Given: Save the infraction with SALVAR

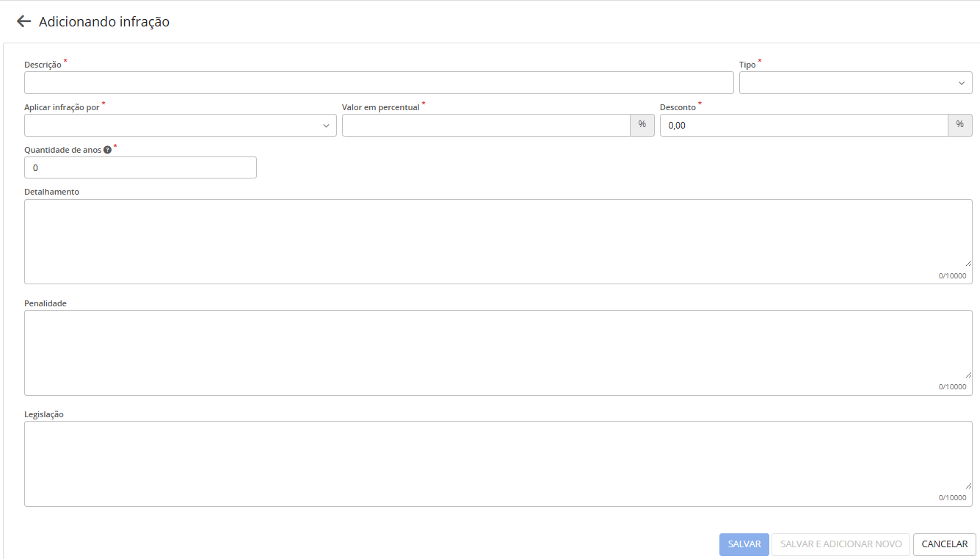Looking at the screenshot, I should [x=744, y=544].
